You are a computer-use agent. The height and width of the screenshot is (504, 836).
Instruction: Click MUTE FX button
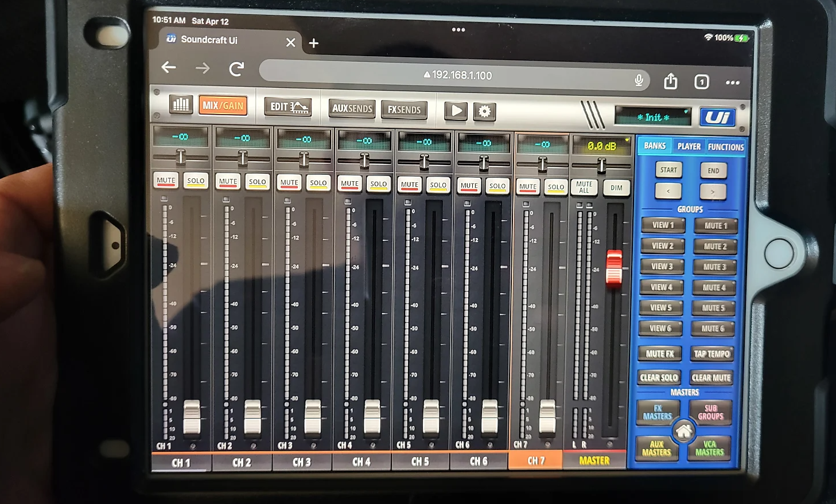(x=660, y=354)
